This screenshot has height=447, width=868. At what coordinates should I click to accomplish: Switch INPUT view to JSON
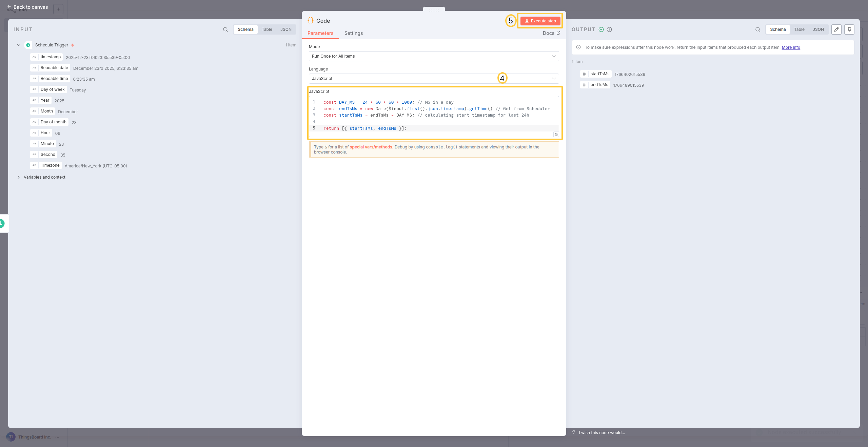pyautogui.click(x=286, y=29)
